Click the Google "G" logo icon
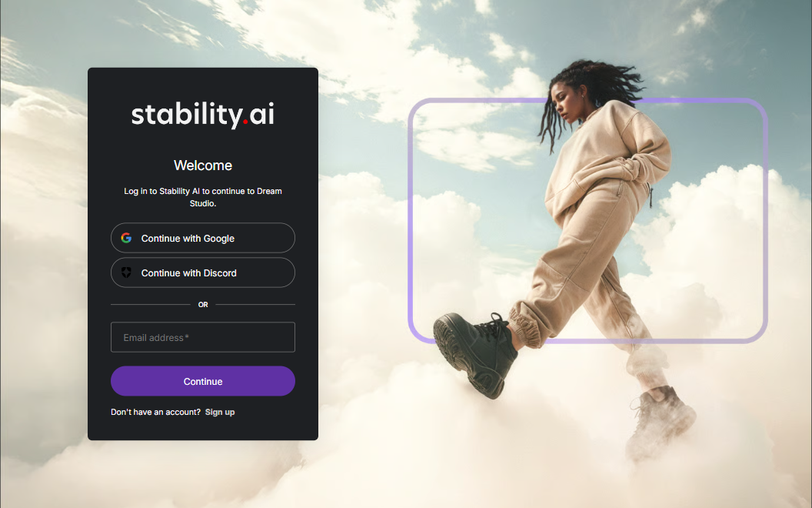 126,238
